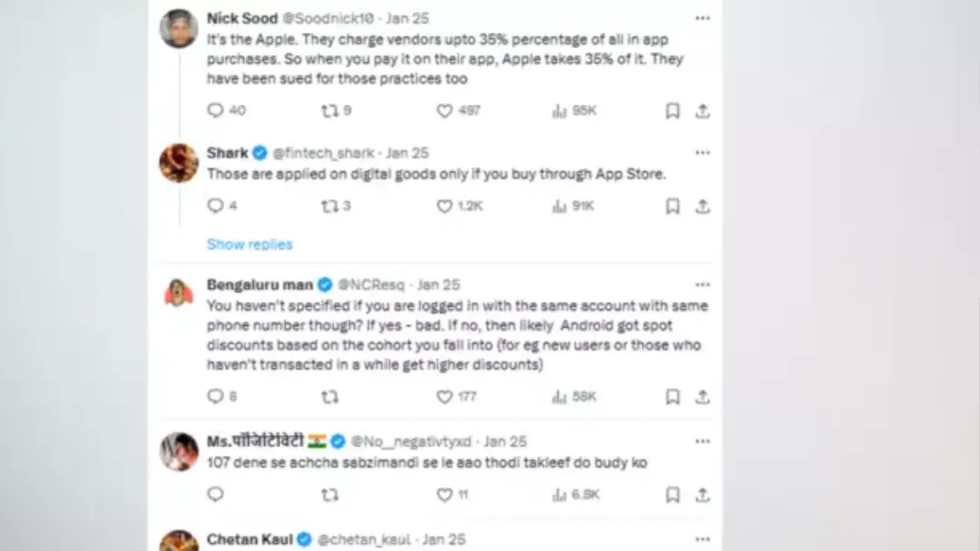Reply to Nick Sood's tweet

click(216, 111)
